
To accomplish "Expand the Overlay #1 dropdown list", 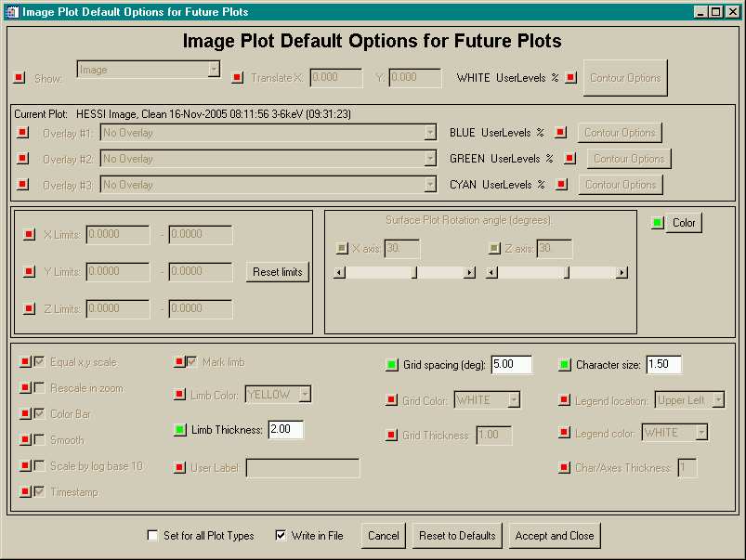I will point(429,133).
